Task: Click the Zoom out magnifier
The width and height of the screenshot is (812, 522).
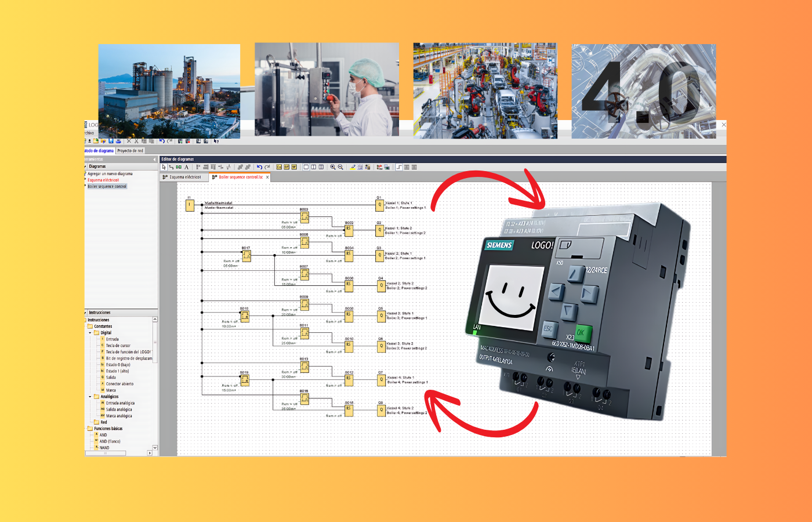Action: click(x=340, y=167)
